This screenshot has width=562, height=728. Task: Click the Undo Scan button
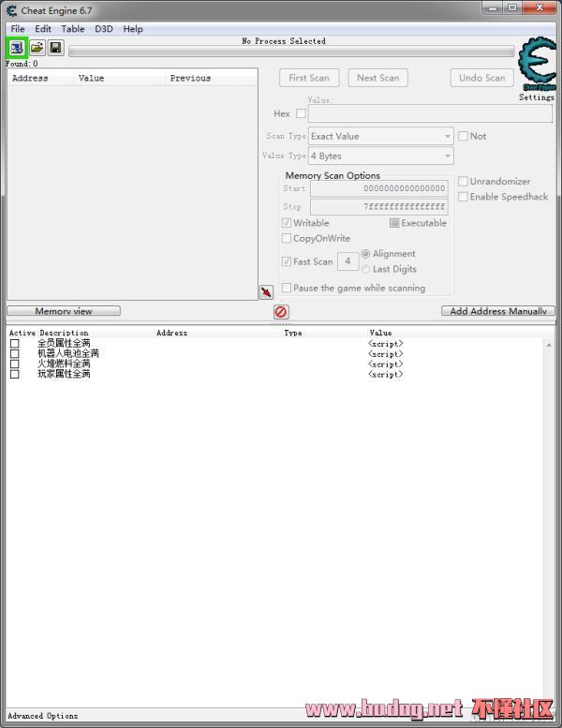click(481, 78)
